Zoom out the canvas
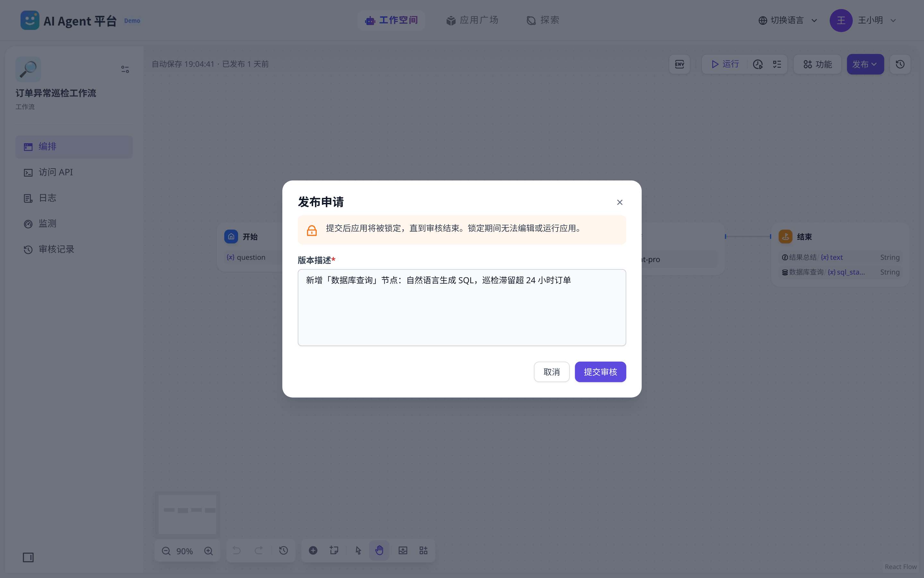Screen dimensions: 924x578 pyautogui.click(x=166, y=551)
